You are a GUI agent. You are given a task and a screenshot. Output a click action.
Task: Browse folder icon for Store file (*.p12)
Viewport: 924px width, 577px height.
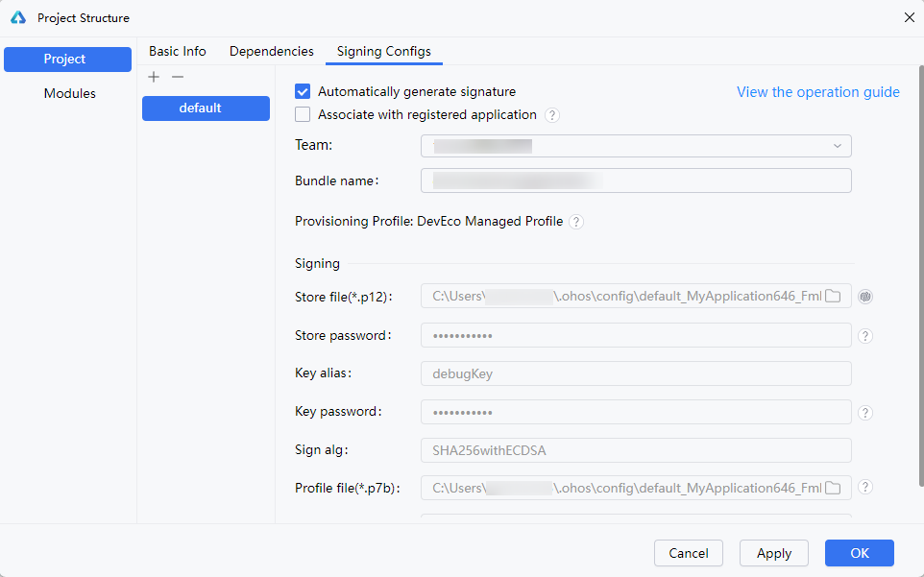pos(833,297)
